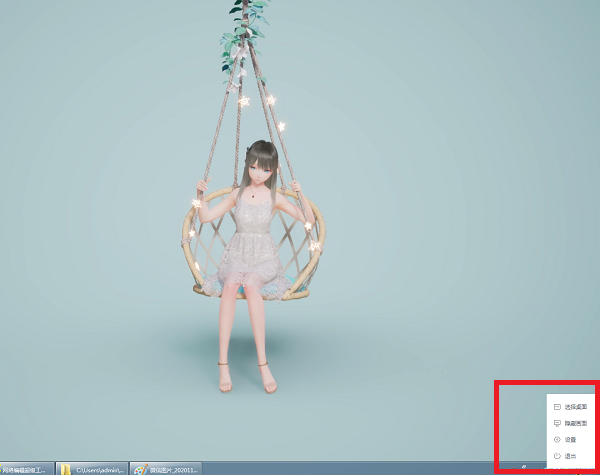The width and height of the screenshot is (600, 475).
Task: Click the 网络编辑超级工 taskbar app icon
Action: [3, 468]
